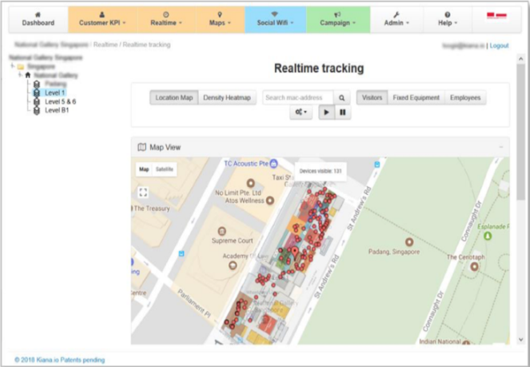Click the play button
The width and height of the screenshot is (530, 367).
(327, 112)
